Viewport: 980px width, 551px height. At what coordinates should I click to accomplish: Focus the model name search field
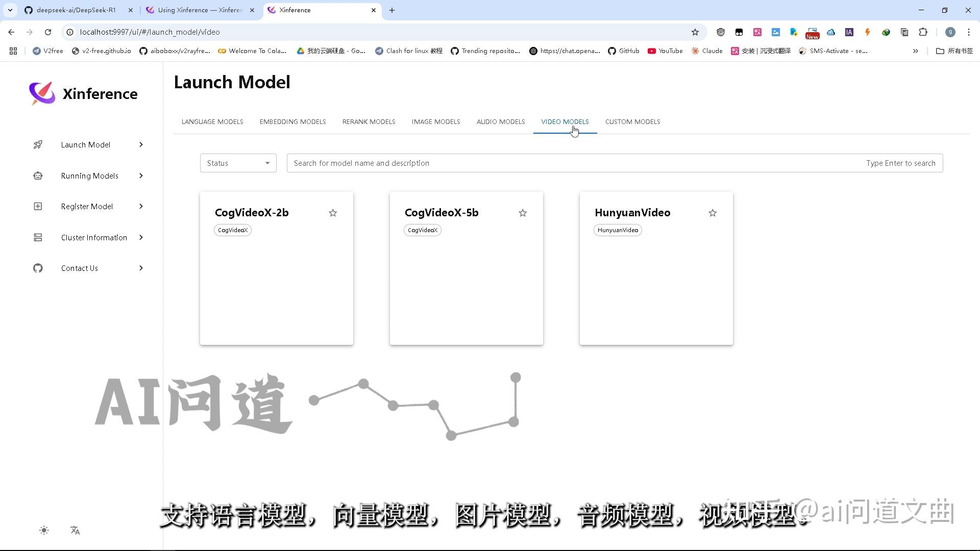tap(561, 163)
